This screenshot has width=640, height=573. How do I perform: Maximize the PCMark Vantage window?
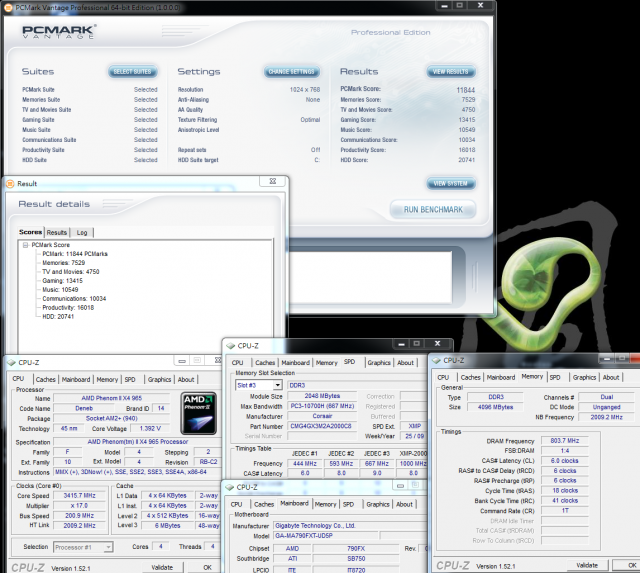click(460, 6)
